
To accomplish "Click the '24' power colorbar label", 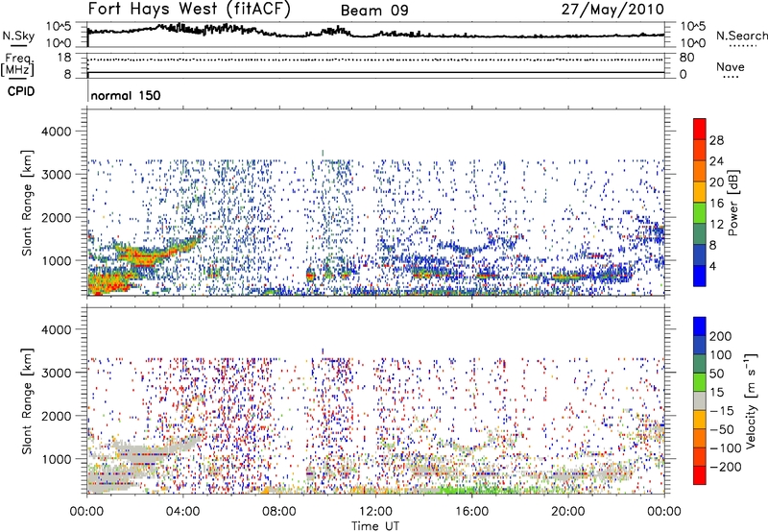I will (x=716, y=161).
